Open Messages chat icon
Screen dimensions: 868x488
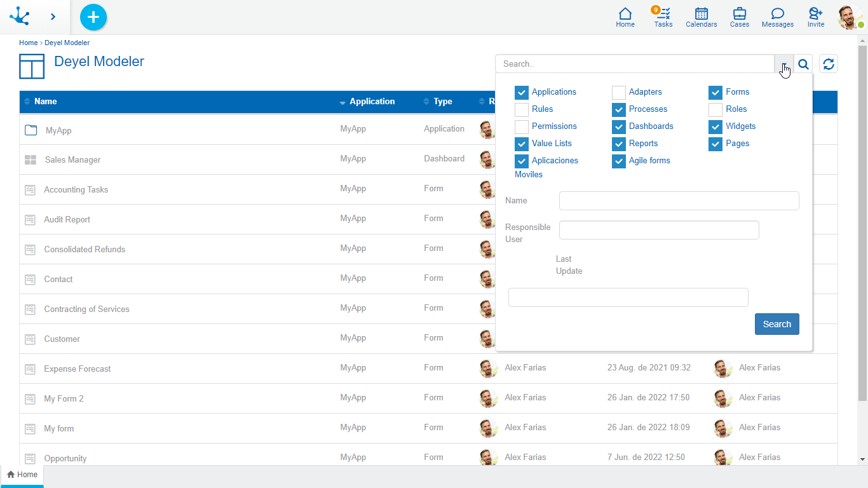(778, 17)
